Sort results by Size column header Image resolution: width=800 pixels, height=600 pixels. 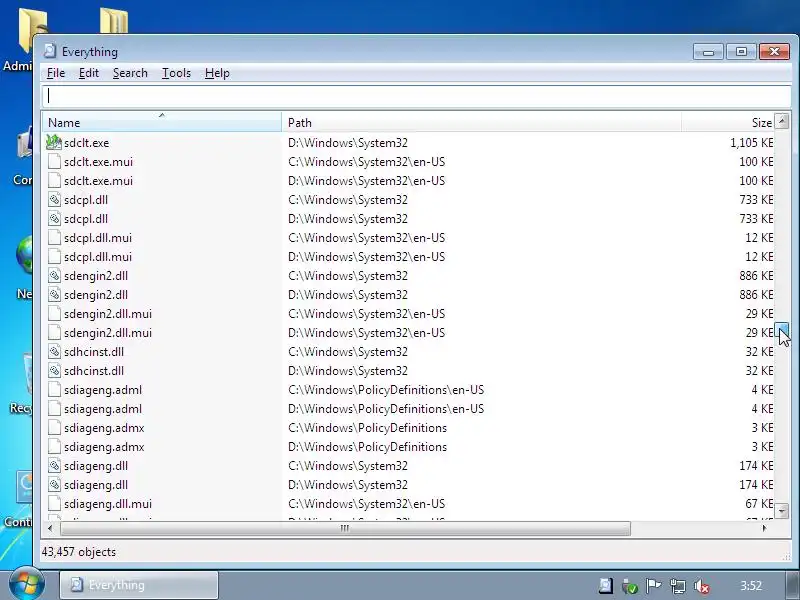pyautogui.click(x=728, y=122)
